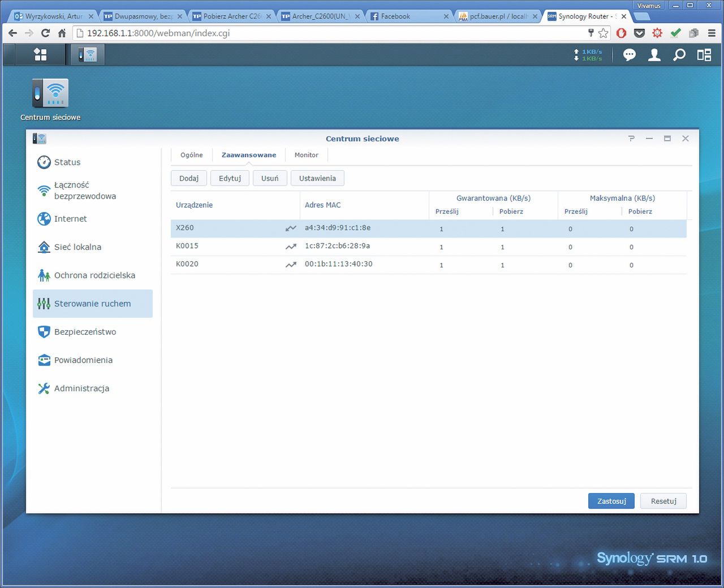Switch to the Monitor tab

(307, 155)
